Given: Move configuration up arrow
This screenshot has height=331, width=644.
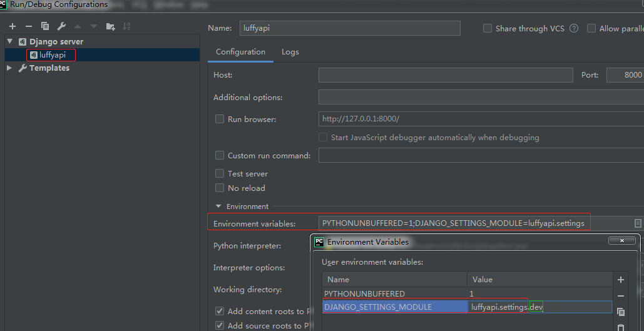Looking at the screenshot, I should (78, 26).
